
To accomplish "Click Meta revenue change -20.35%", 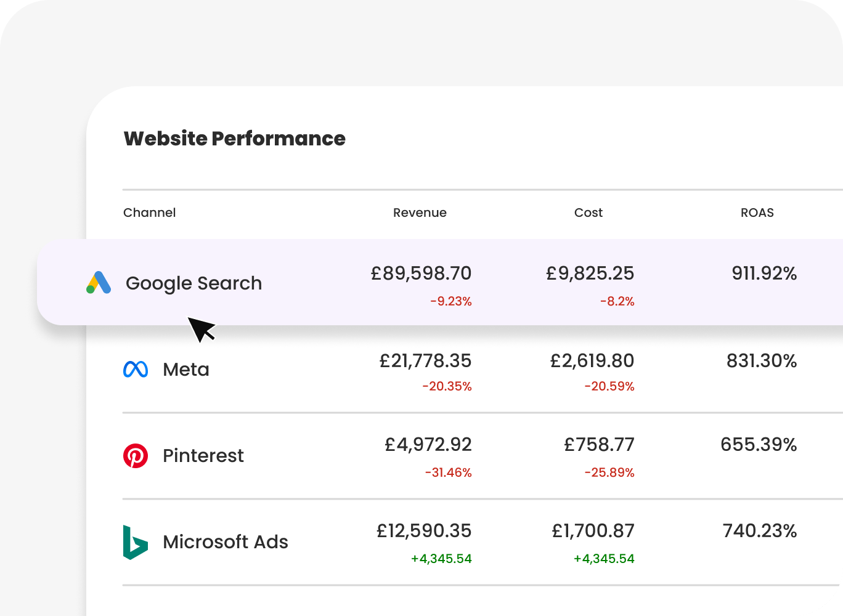I will [447, 386].
